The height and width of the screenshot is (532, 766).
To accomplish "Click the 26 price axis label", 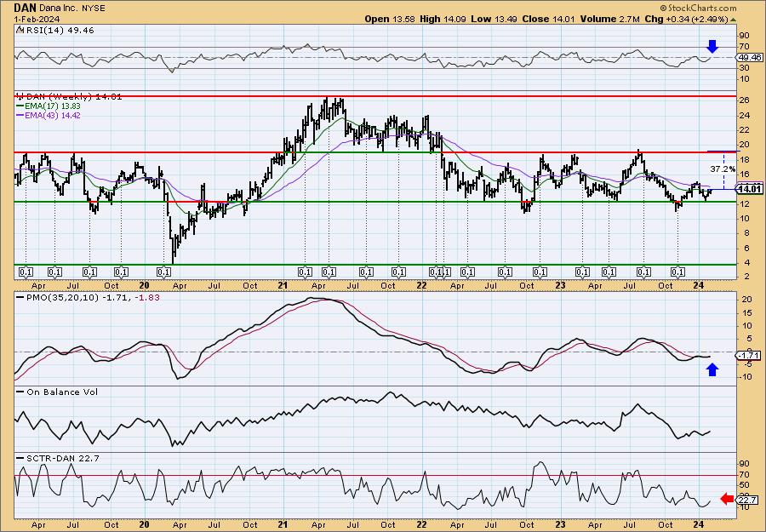I will pyautogui.click(x=745, y=101).
